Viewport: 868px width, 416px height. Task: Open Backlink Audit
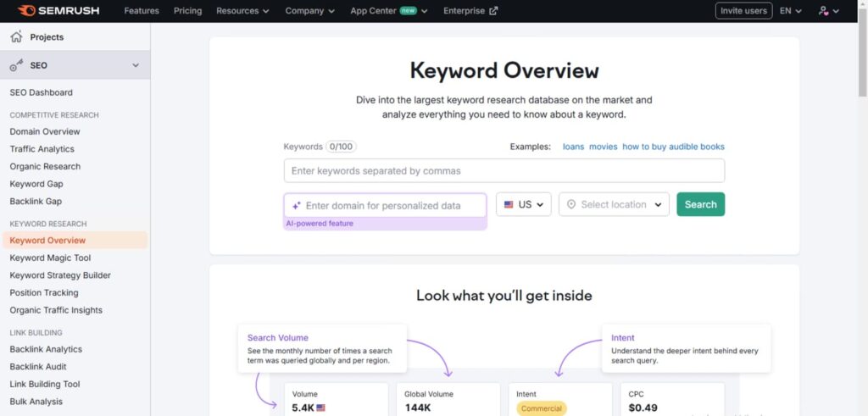[38, 367]
